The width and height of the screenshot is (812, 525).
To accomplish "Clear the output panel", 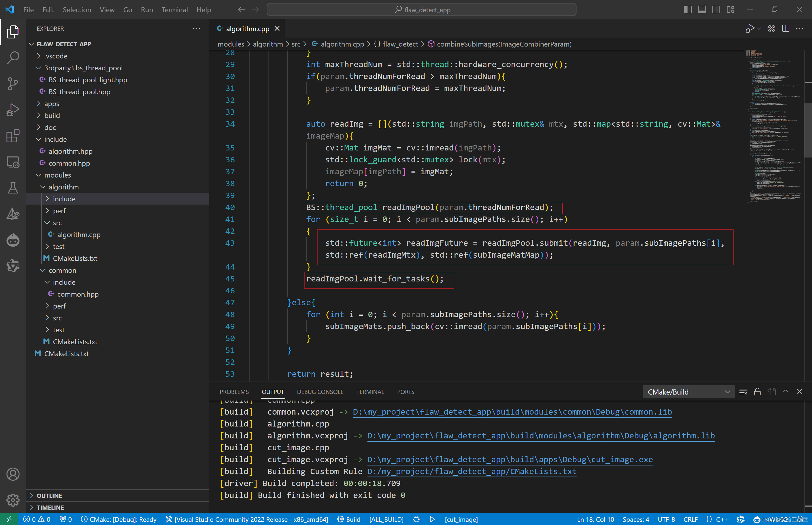I will pos(743,392).
